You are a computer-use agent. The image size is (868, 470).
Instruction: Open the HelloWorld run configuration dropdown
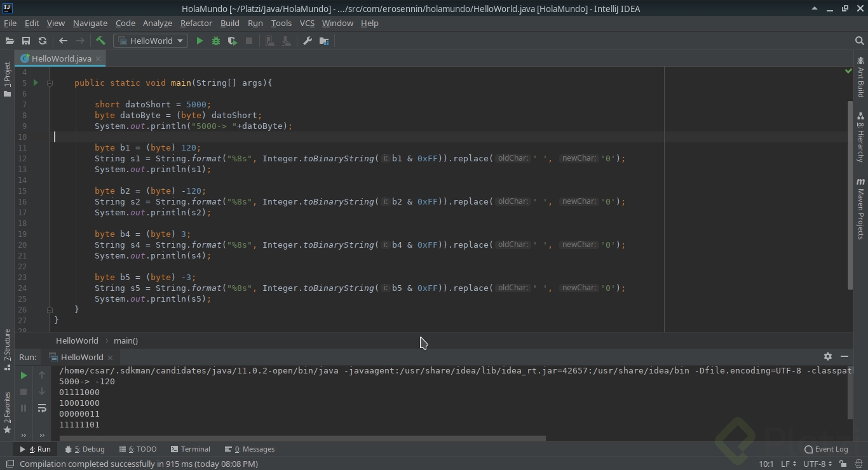[x=151, y=41]
